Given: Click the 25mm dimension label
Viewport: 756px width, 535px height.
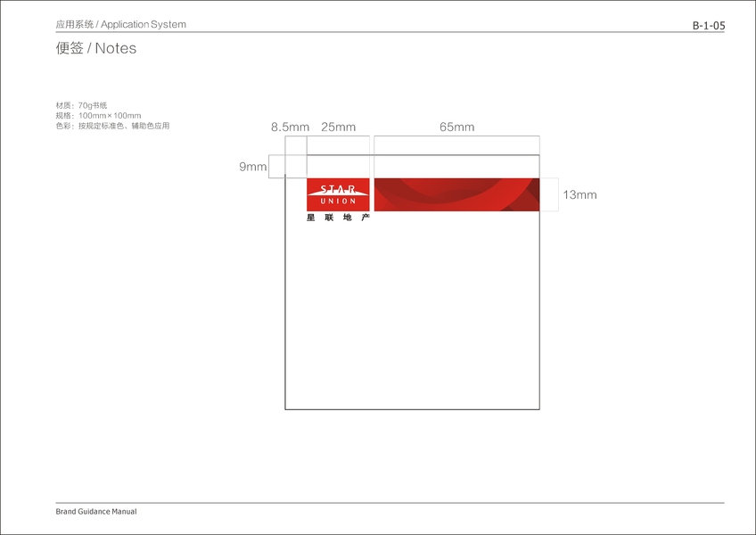Looking at the screenshot, I should [x=339, y=127].
